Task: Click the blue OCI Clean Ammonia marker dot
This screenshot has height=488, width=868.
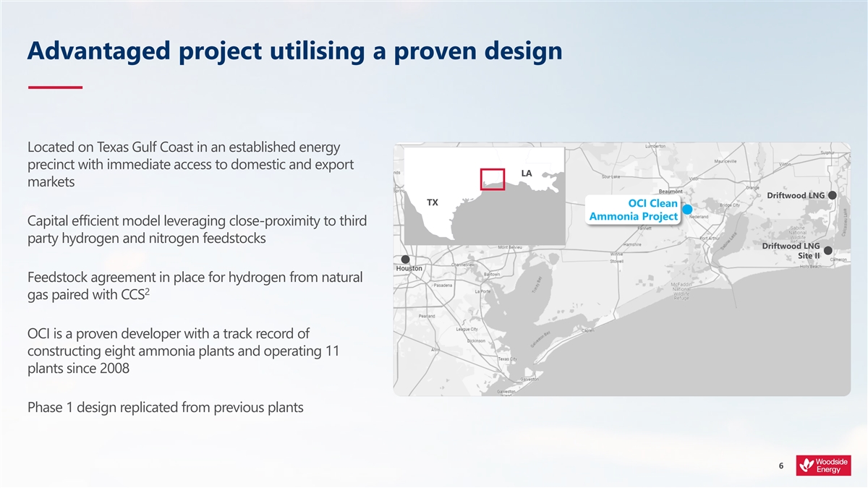Action: [x=687, y=209]
